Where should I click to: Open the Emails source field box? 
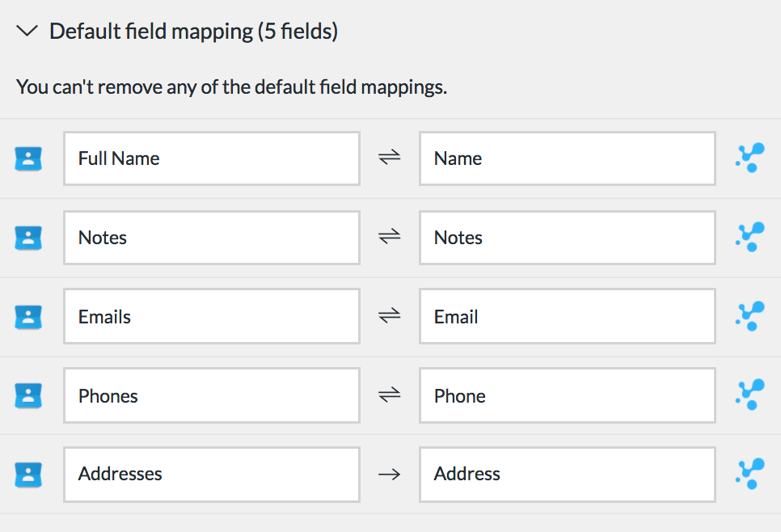click(212, 316)
